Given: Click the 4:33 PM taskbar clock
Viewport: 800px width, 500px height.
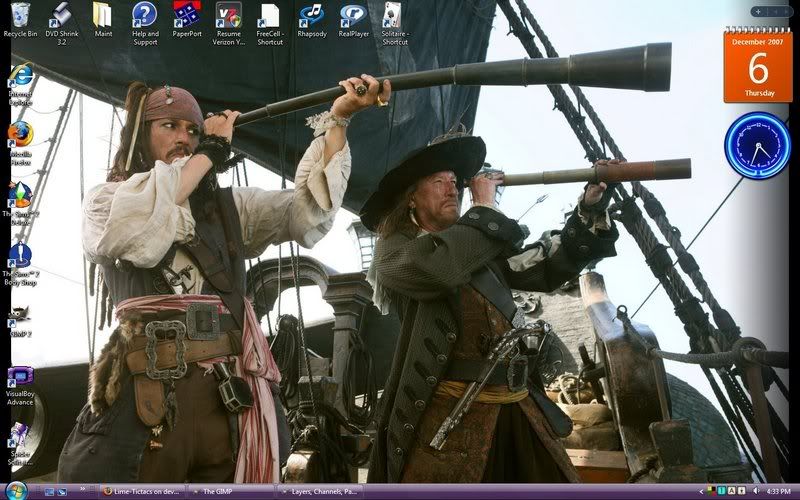Looking at the screenshot, I should (779, 492).
